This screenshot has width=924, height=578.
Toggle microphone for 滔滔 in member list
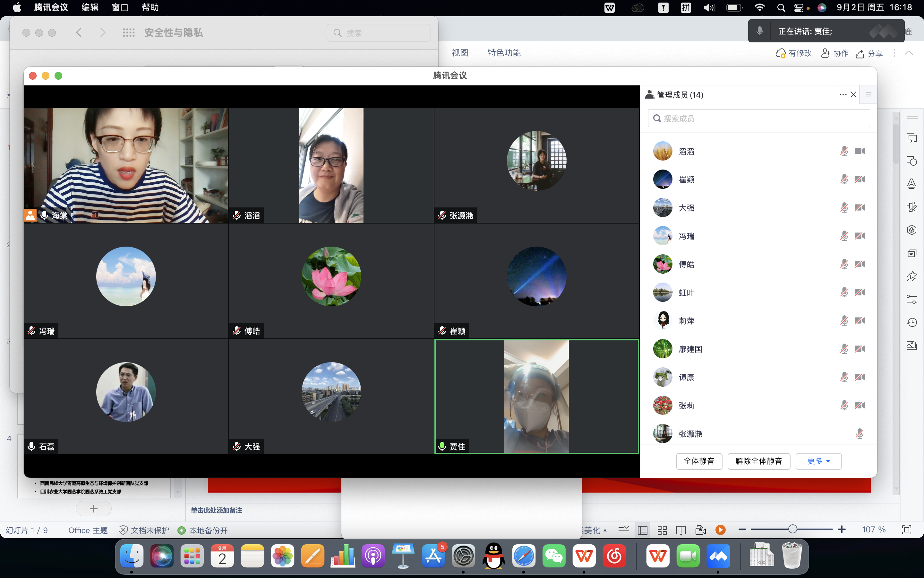[x=844, y=151]
